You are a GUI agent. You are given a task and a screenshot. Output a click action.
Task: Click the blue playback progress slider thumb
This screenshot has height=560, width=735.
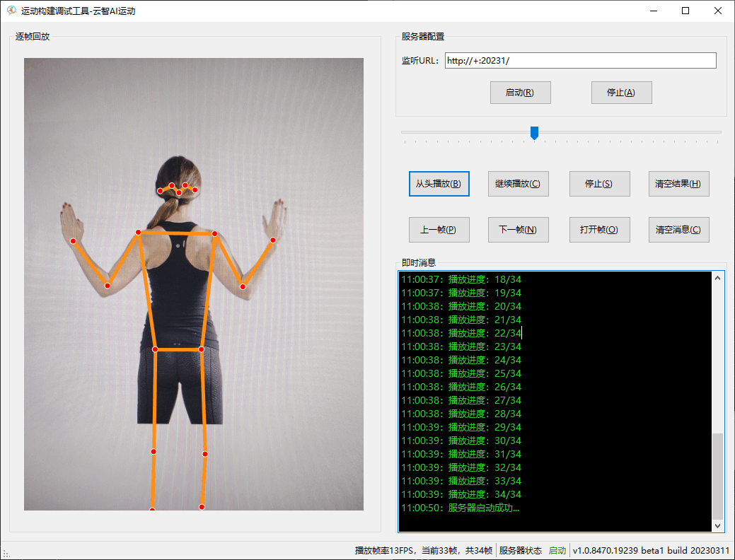(x=535, y=133)
